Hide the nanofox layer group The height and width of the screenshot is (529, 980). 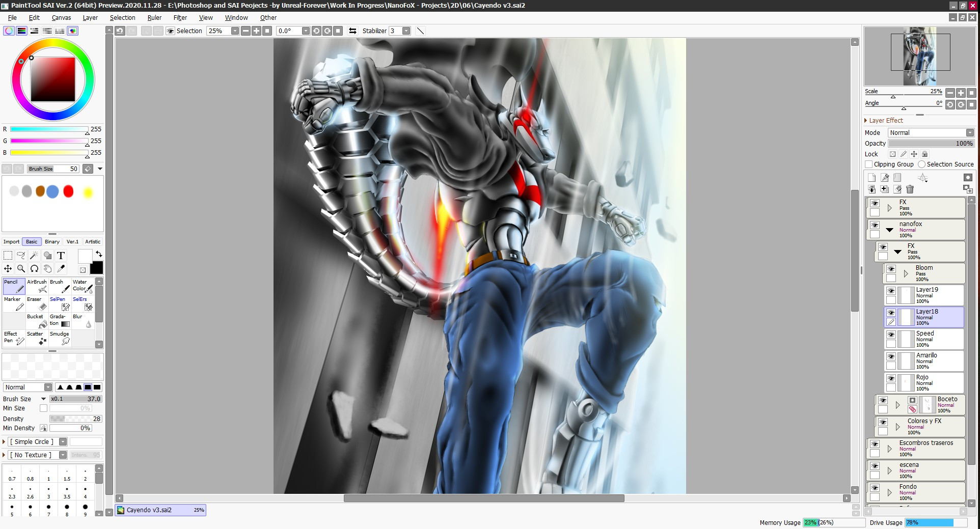click(x=875, y=225)
